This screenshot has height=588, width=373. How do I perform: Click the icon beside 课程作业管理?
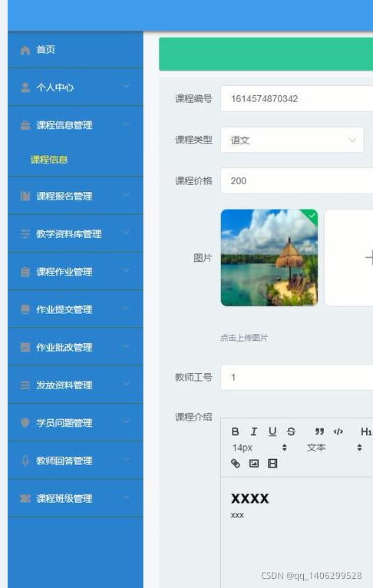[25, 272]
